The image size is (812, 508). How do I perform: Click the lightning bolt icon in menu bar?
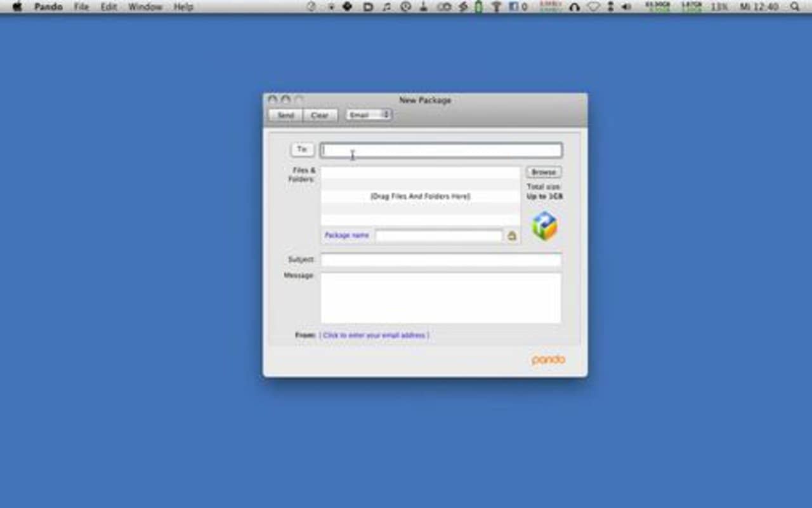tap(463, 7)
